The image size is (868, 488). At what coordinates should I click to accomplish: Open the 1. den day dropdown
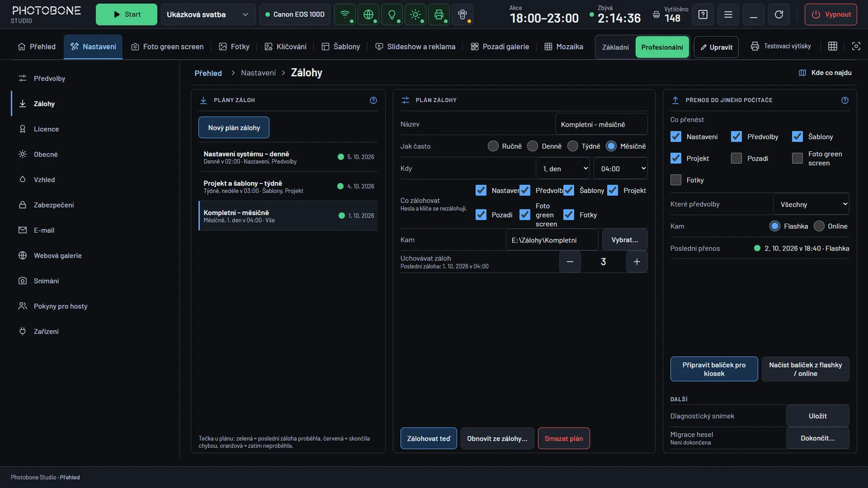563,169
